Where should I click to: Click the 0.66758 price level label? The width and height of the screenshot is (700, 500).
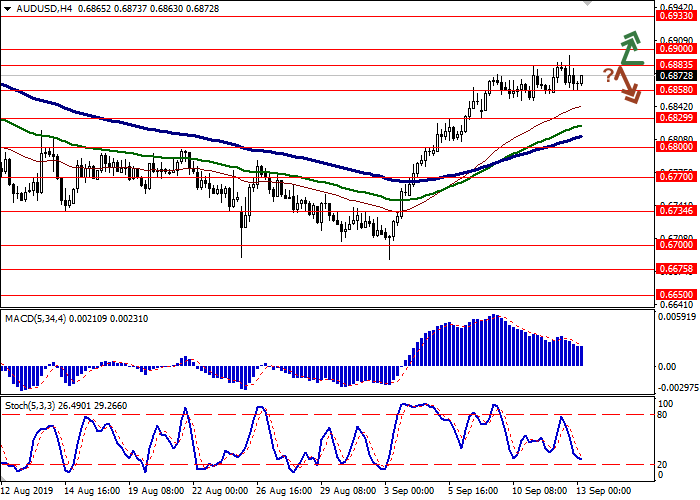[x=676, y=268]
